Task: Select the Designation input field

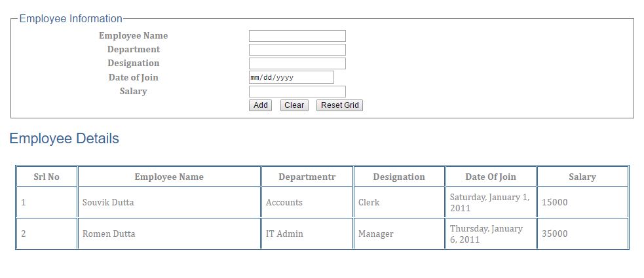Action: pyautogui.click(x=297, y=63)
